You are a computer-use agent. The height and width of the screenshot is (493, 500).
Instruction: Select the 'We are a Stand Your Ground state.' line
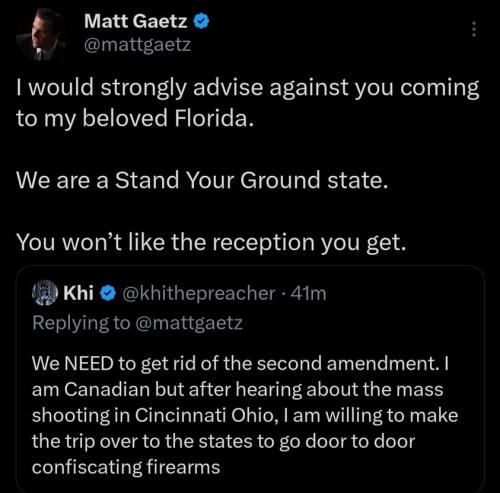pyautogui.click(x=202, y=180)
